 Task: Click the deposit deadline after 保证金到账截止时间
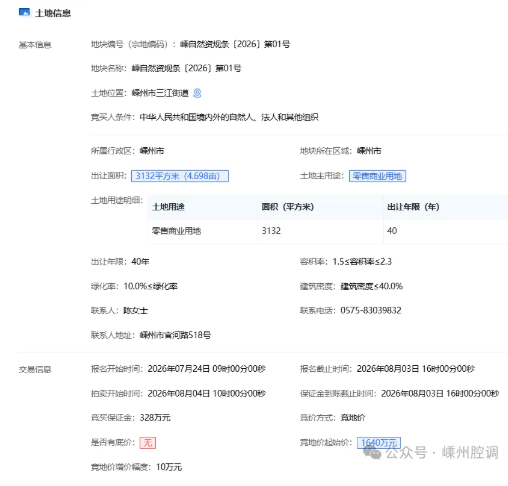[440, 394]
